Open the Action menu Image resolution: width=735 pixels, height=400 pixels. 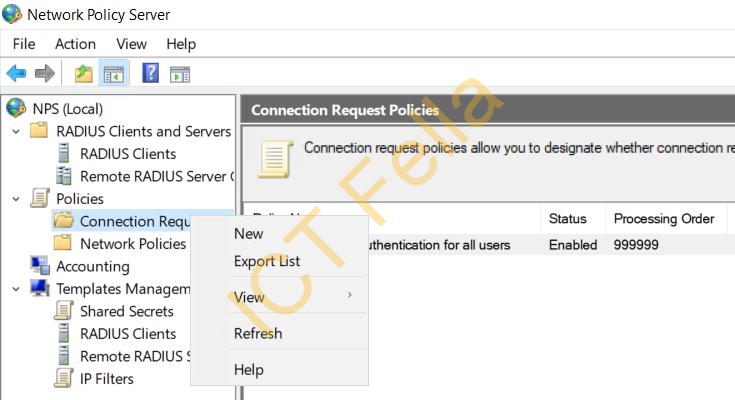[75, 44]
